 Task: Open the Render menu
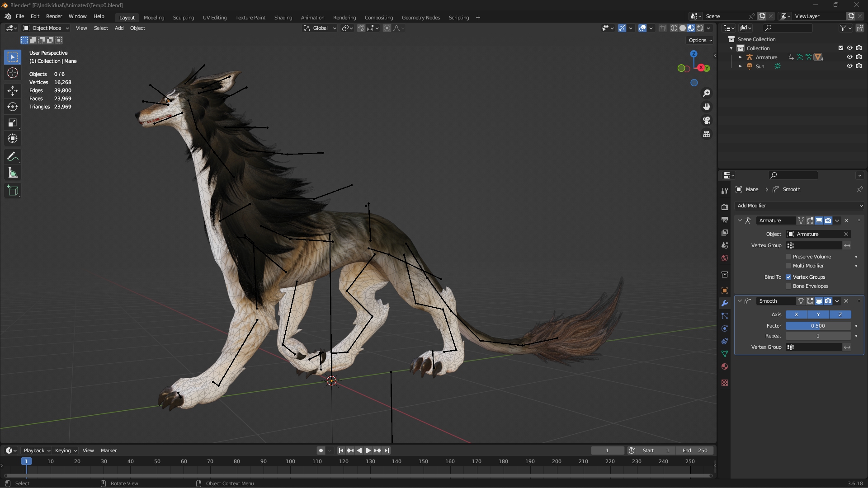[x=54, y=16]
